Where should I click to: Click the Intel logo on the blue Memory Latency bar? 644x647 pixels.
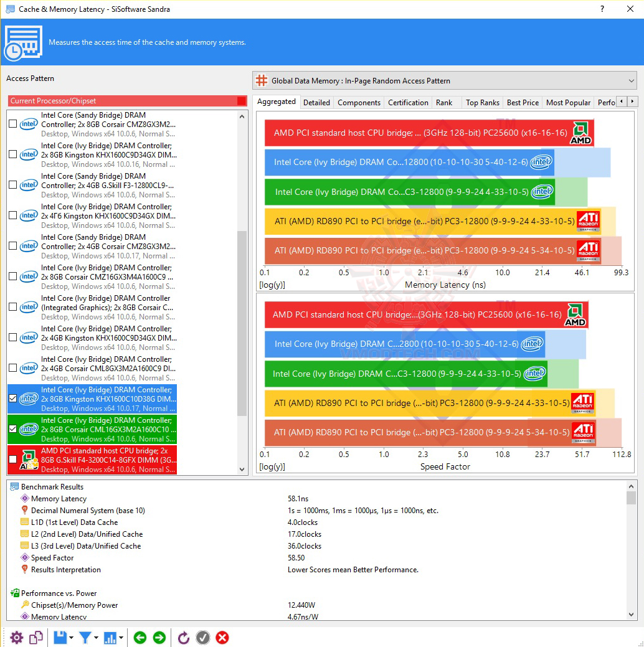pyautogui.click(x=541, y=162)
